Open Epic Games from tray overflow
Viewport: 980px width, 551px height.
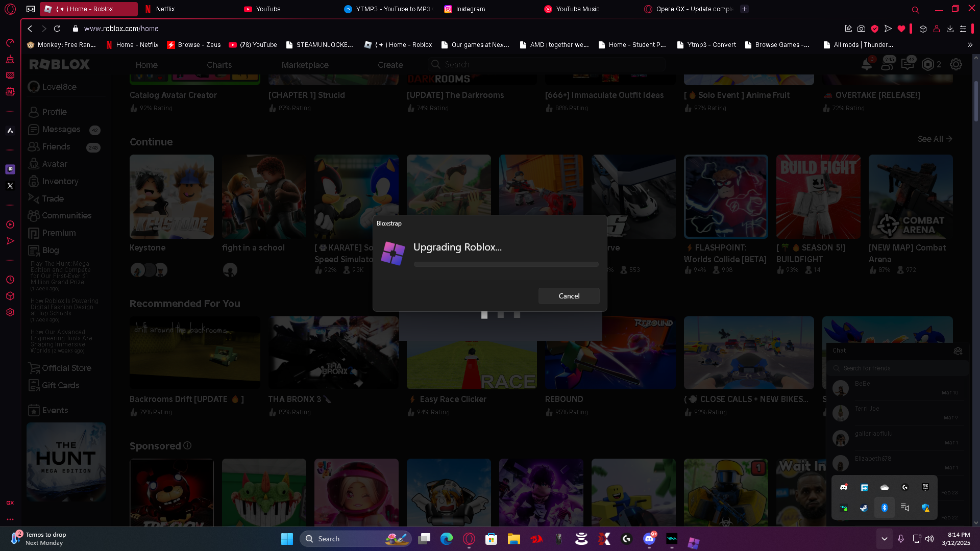coord(925,487)
